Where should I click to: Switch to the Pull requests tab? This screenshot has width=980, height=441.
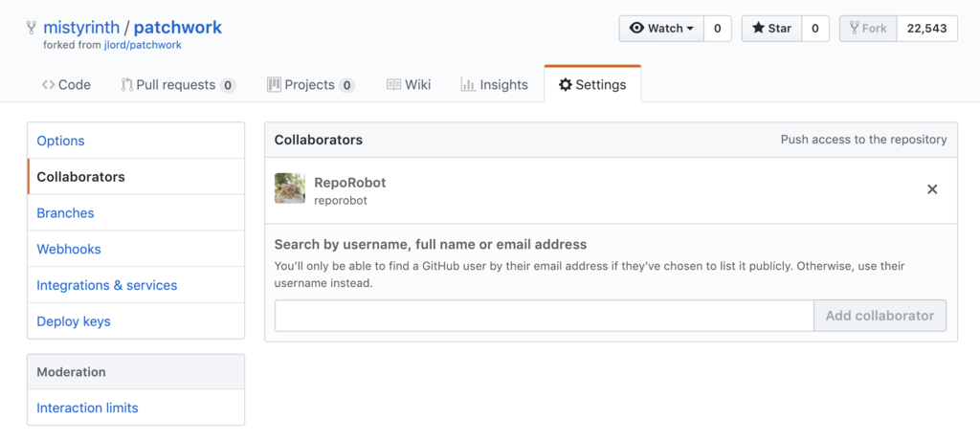[x=177, y=84]
